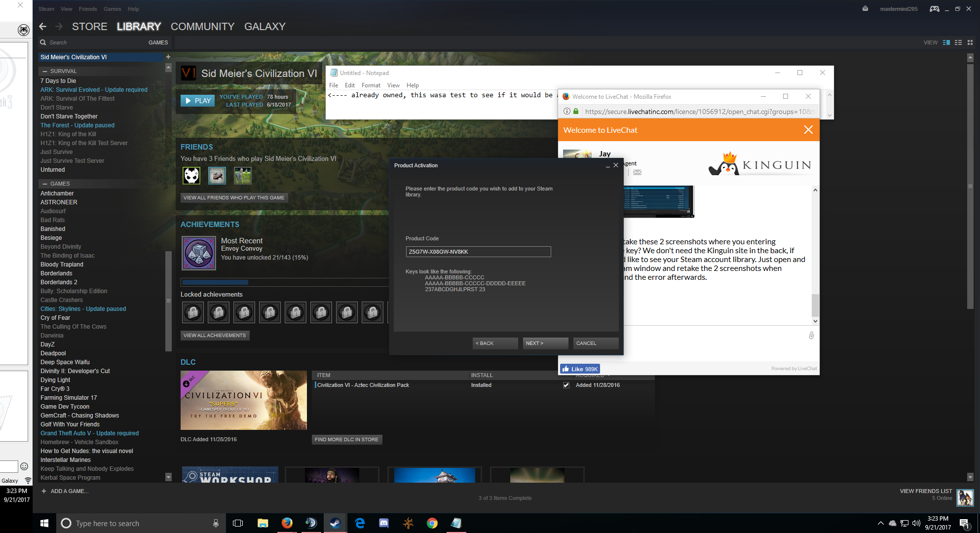This screenshot has width=980, height=533.
Task: Click the volume icon in system tray
Action: point(916,523)
